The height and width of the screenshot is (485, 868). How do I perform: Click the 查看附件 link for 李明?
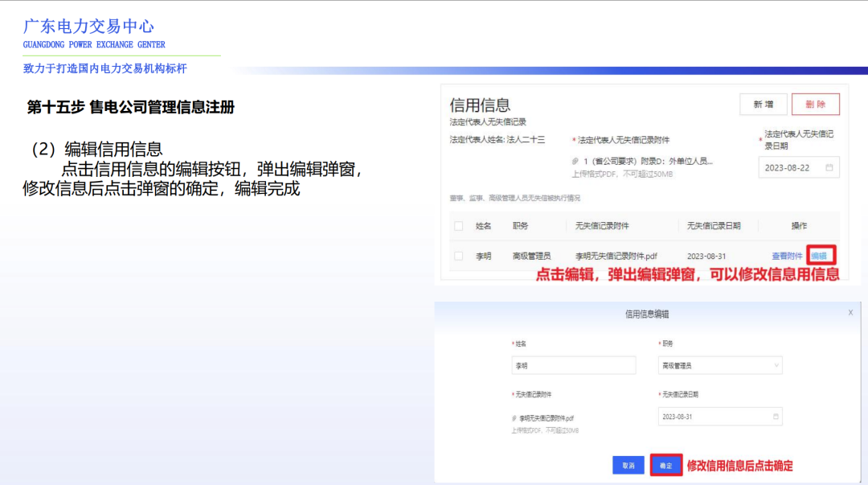pos(785,253)
